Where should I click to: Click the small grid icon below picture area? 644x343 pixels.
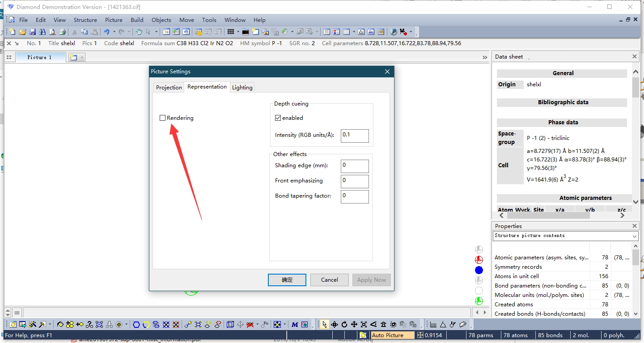point(17,313)
